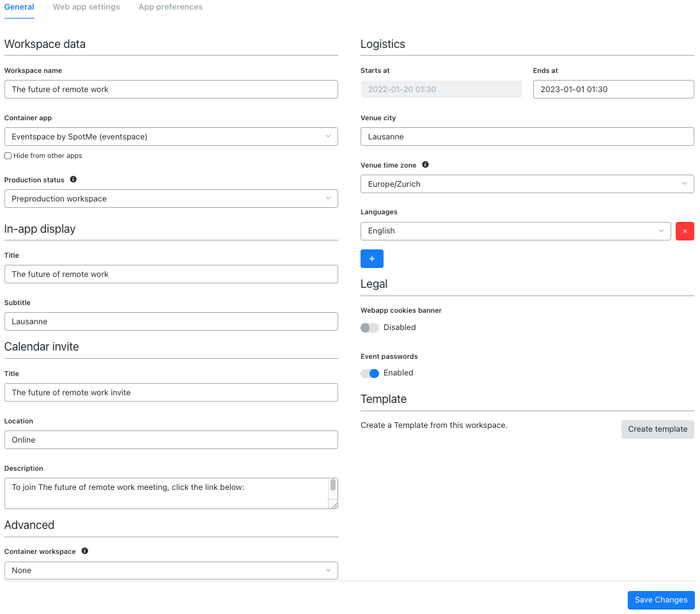Click the Save Changes button
The height and width of the screenshot is (614, 700).
tap(660, 600)
